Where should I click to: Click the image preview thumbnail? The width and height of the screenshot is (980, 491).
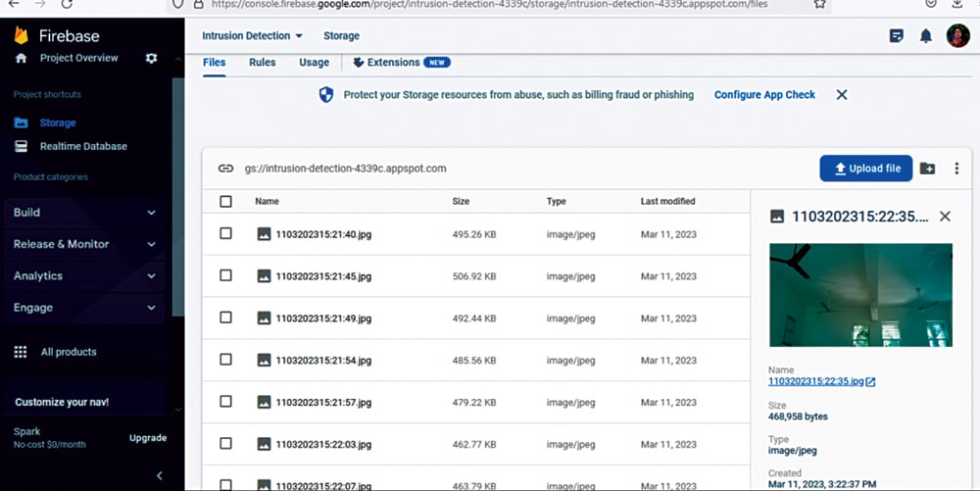pos(860,295)
